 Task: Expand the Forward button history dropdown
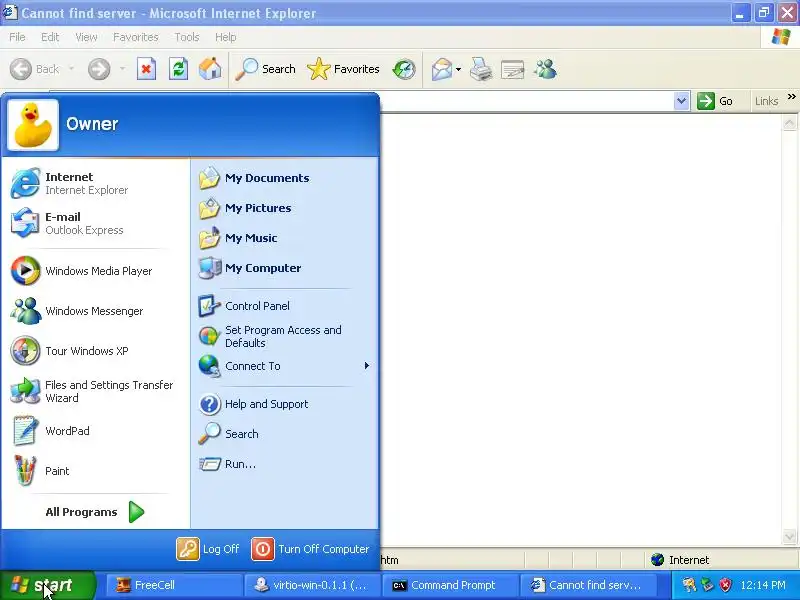[122, 69]
